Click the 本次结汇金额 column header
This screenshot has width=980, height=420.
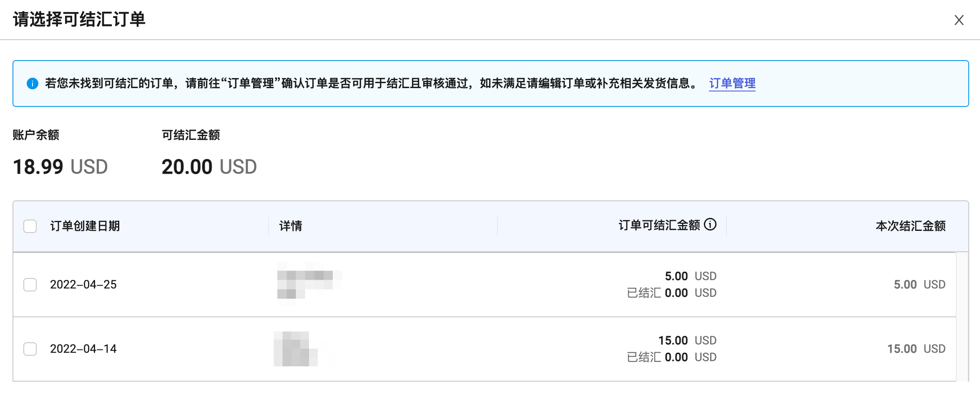pos(910,226)
